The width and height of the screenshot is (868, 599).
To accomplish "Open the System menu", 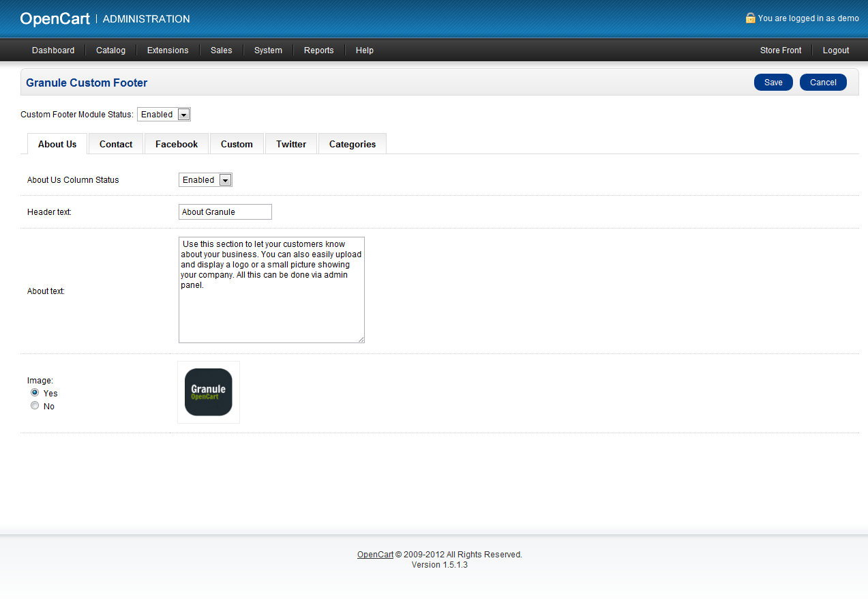I will [268, 50].
